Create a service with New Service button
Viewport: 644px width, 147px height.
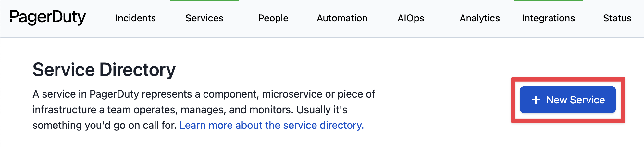click(x=568, y=100)
